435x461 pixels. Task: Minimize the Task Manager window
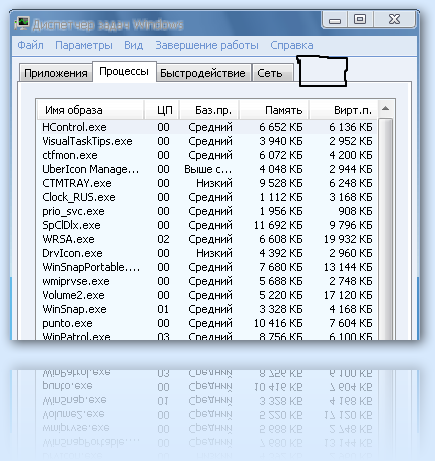335,19
